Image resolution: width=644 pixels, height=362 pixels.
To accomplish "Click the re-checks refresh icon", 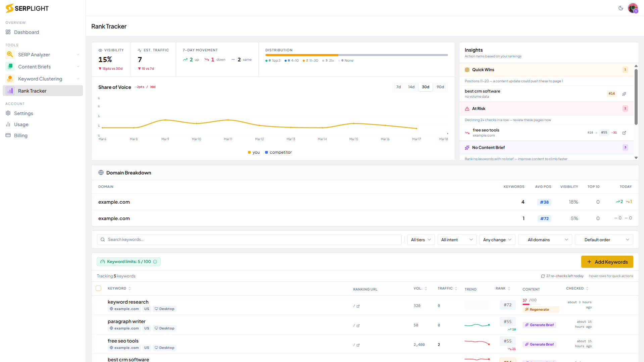I will click(x=543, y=276).
